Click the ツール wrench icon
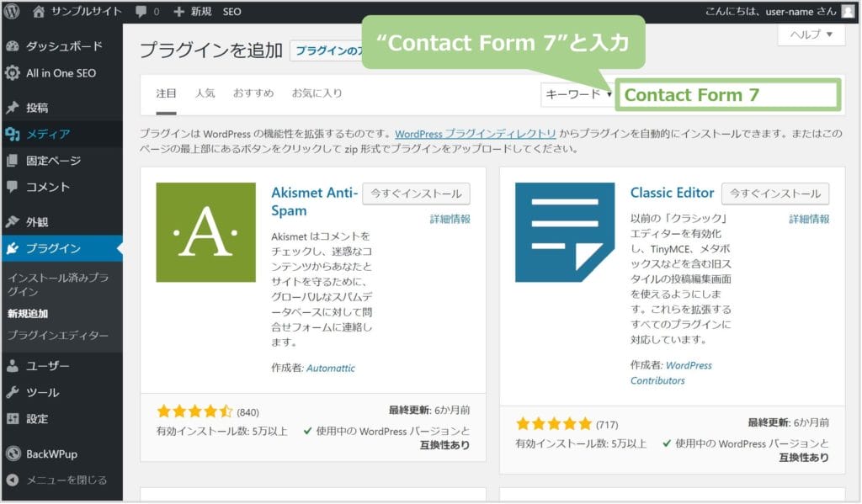The image size is (862, 504). point(13,392)
